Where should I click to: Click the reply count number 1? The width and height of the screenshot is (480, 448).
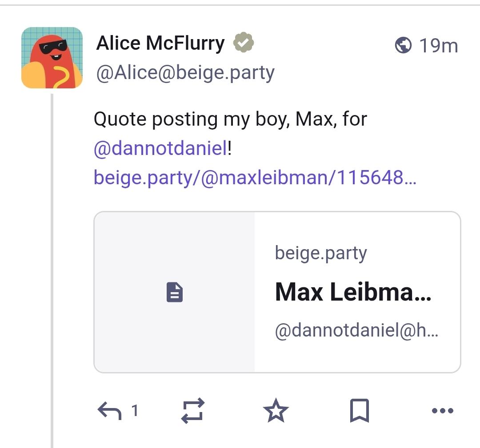click(135, 411)
